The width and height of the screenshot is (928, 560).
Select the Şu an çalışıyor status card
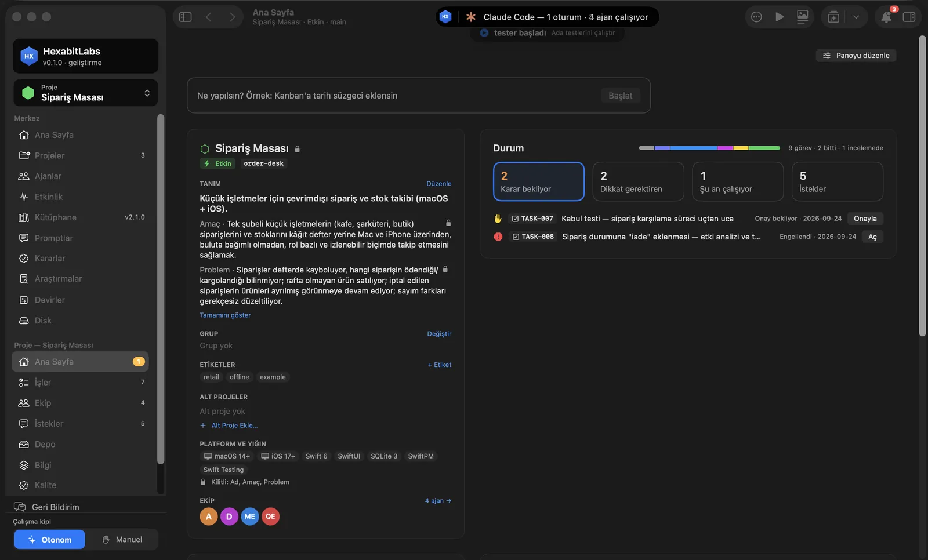pyautogui.click(x=738, y=181)
